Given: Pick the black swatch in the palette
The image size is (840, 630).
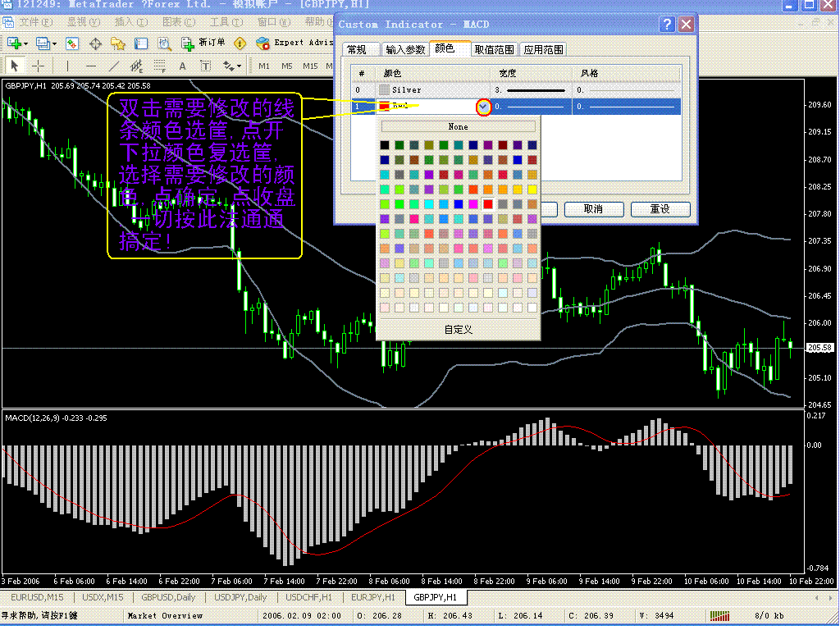Looking at the screenshot, I should pos(385,145).
